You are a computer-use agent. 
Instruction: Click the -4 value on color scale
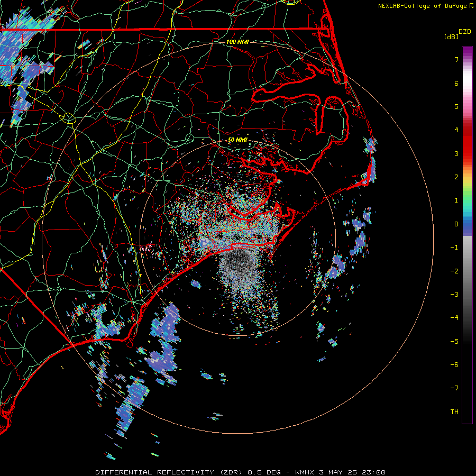coord(454,318)
